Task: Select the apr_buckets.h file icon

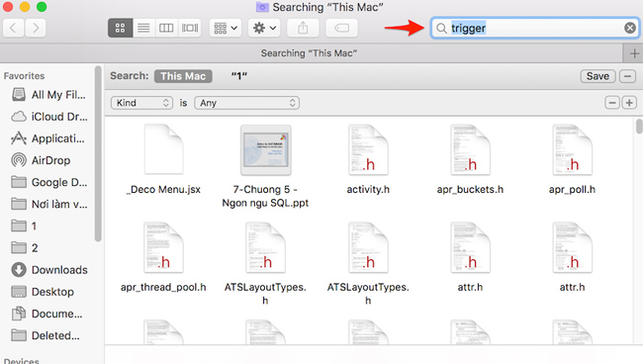Action: pos(470,149)
